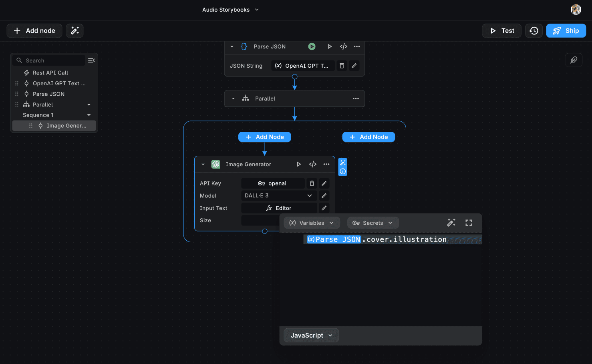Click the magic wand icon beside Add node
Screen dimensions: 592x364
(x=75, y=31)
